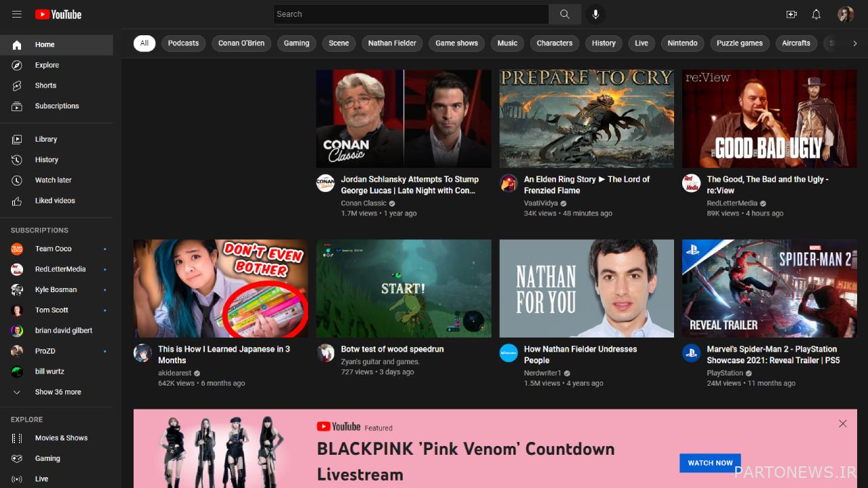This screenshot has height=488, width=868.
Task: Select the All filter chip
Action: (144, 43)
